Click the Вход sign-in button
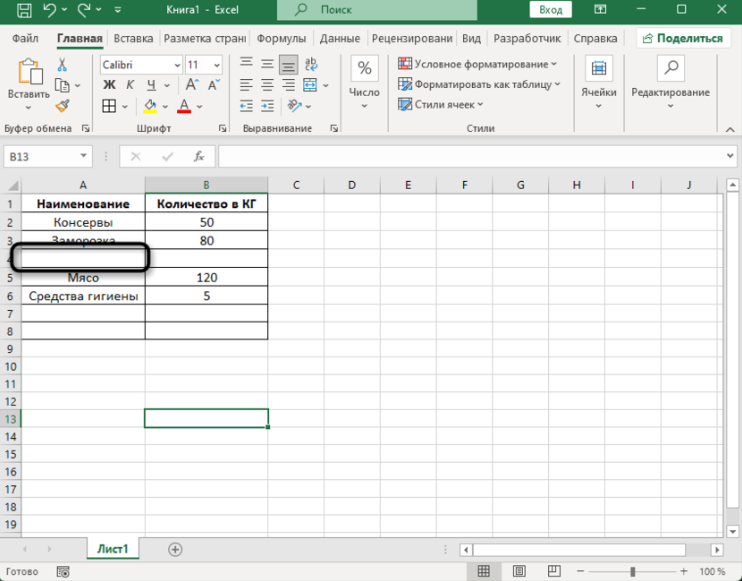 (x=551, y=10)
